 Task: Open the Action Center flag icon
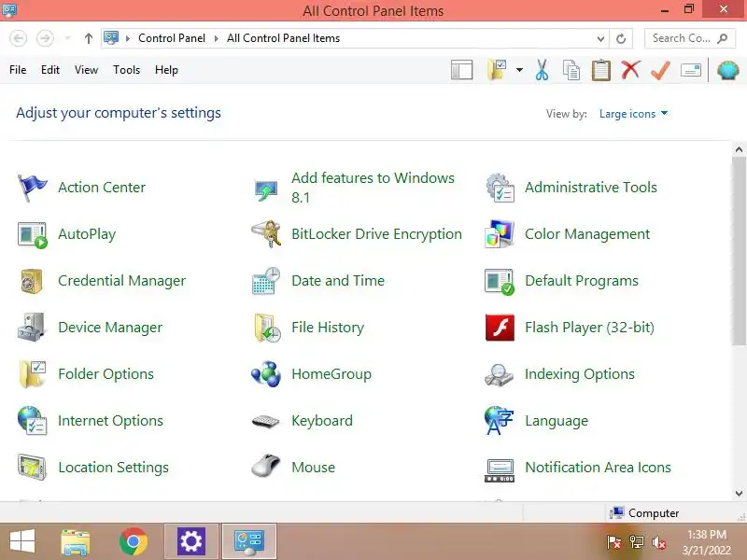(x=32, y=188)
